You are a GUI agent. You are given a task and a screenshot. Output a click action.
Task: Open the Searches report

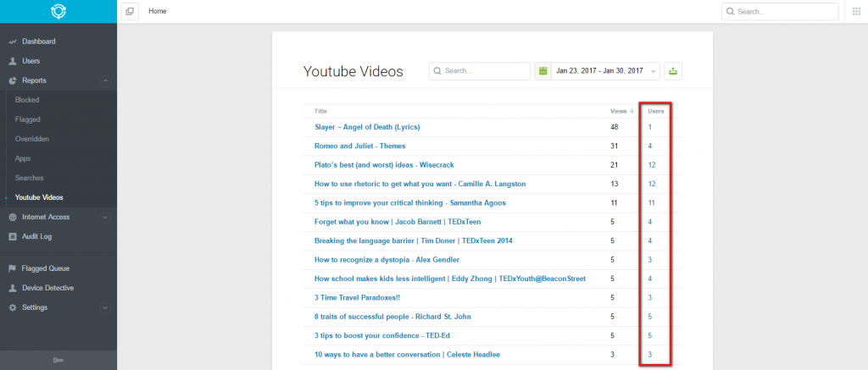[x=30, y=178]
